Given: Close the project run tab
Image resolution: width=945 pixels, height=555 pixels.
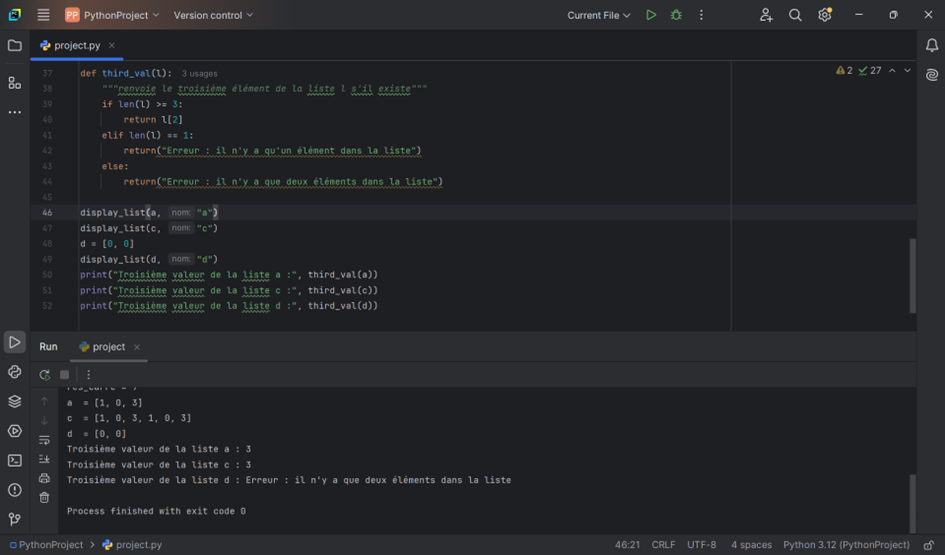Looking at the screenshot, I should [x=137, y=346].
